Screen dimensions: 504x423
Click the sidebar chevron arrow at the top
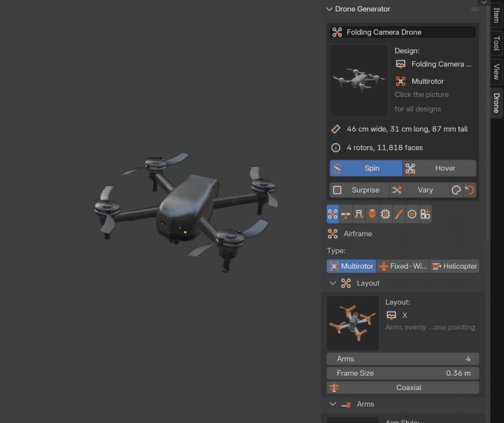click(x=484, y=3)
